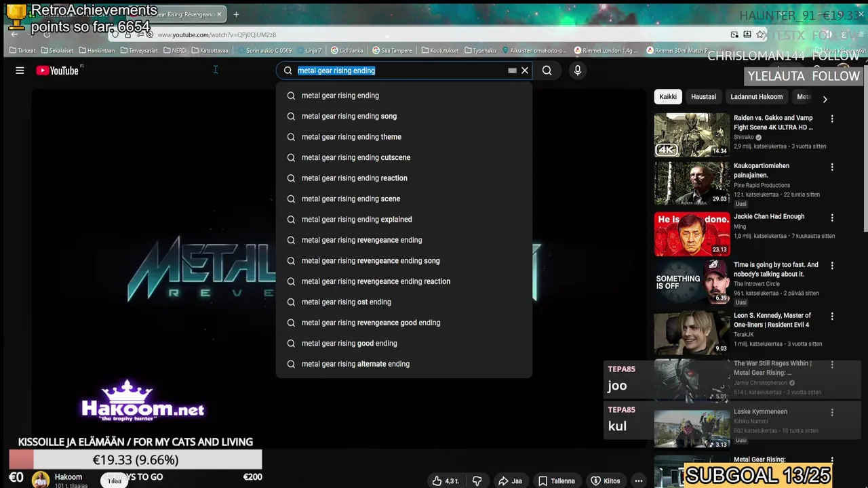Image resolution: width=868 pixels, height=488 pixels.
Task: Save the video with the Tallenna button
Action: tap(557, 481)
